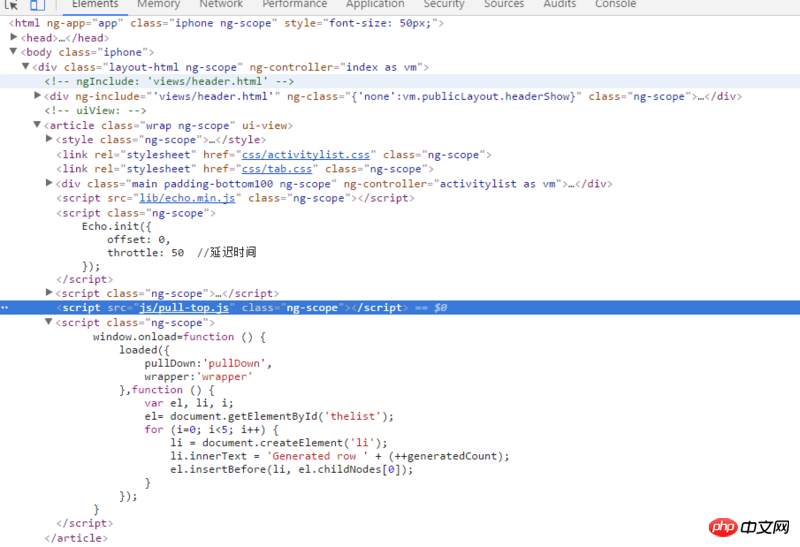Viewport: 800px width, 547px height.
Task: Click the Echo.init code line
Action: [116, 226]
